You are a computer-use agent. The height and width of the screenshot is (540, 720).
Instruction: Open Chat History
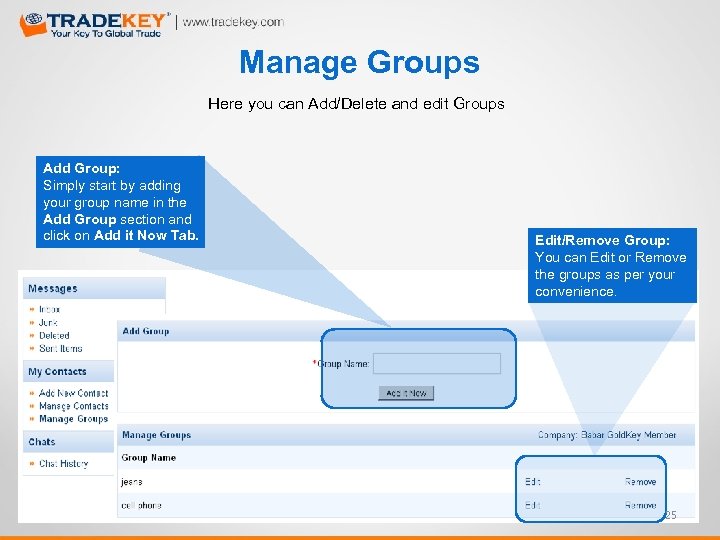pos(63,464)
